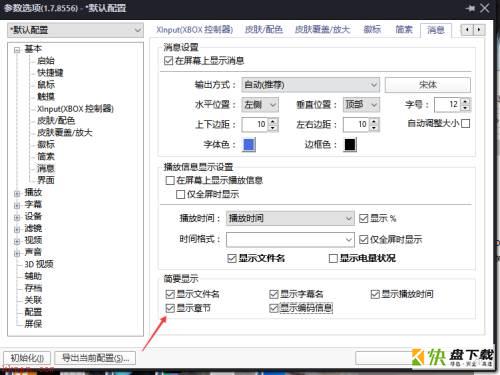Select 快捷键 in the settings tree
This screenshot has width=500, height=375.
pos(50,72)
